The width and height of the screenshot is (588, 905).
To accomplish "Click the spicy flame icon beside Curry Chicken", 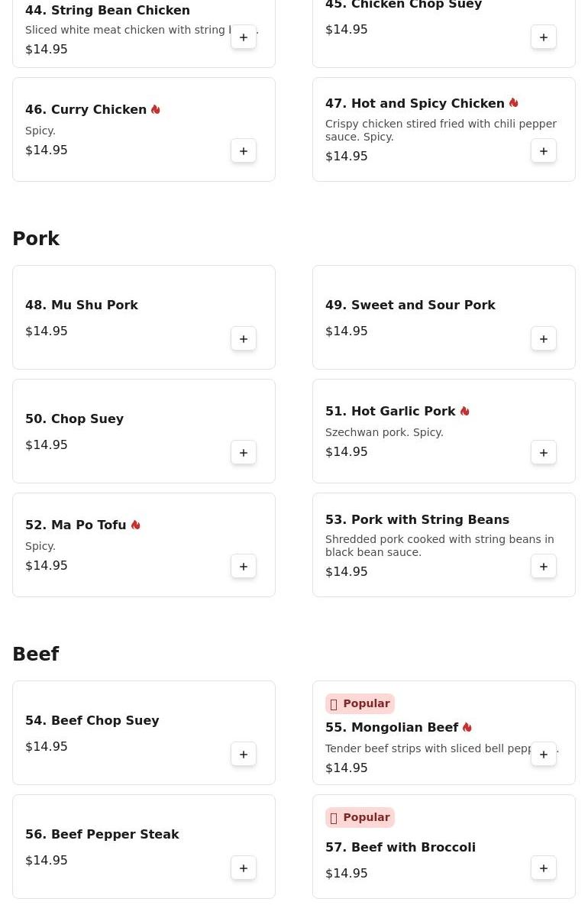I will pyautogui.click(x=156, y=110).
